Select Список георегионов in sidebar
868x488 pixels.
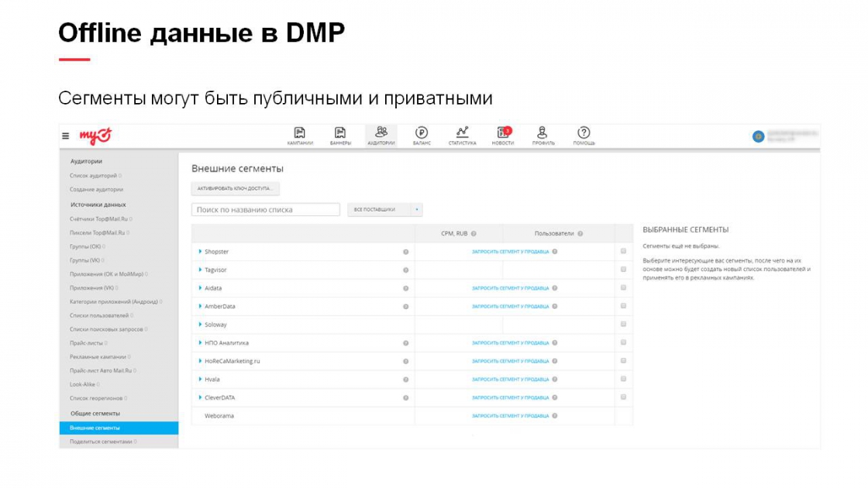click(96, 398)
